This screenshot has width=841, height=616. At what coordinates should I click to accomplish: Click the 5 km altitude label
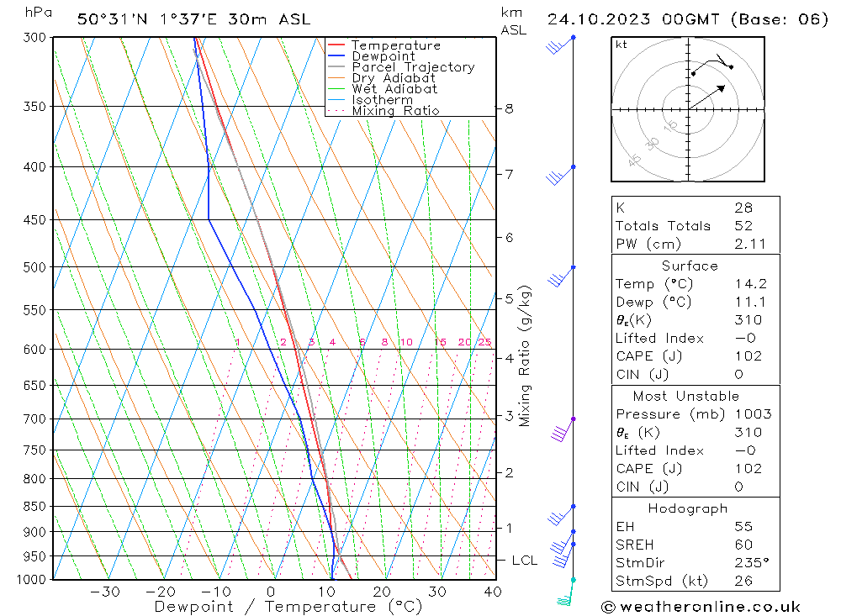pos(509,298)
